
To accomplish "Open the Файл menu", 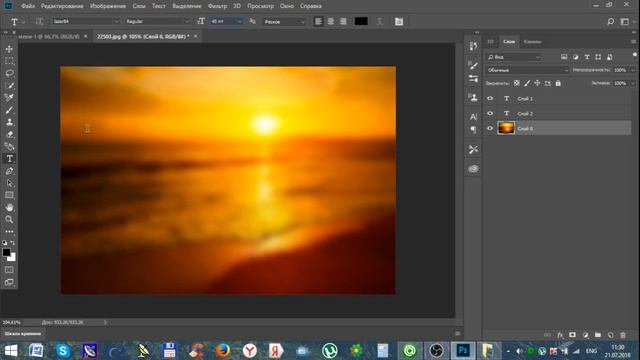I will coord(28,6).
